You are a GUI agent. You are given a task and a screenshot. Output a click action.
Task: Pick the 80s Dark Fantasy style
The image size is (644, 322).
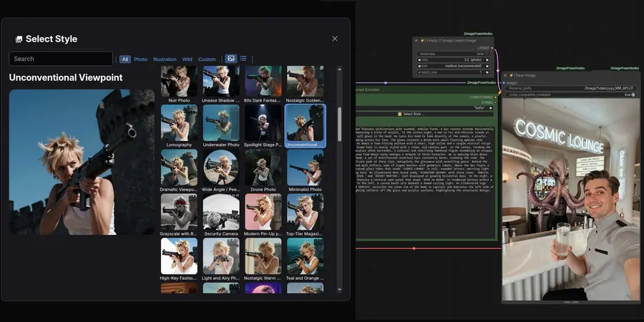pos(263,82)
